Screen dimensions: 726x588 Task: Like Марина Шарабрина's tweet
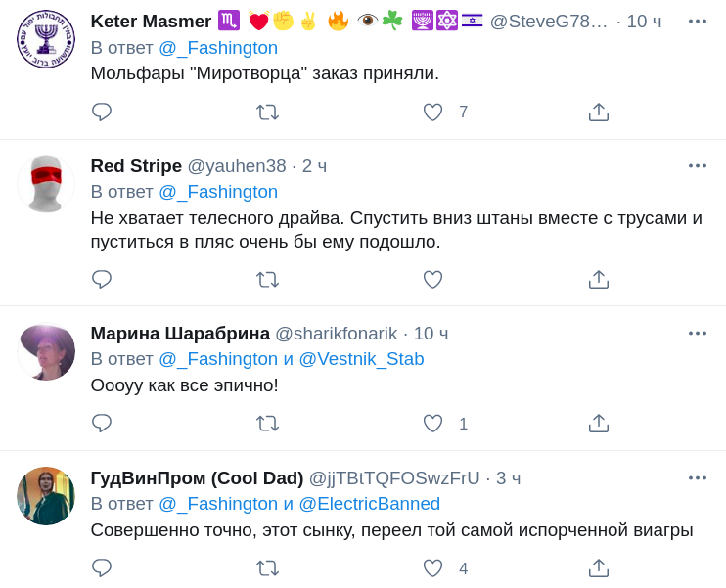pos(432,424)
